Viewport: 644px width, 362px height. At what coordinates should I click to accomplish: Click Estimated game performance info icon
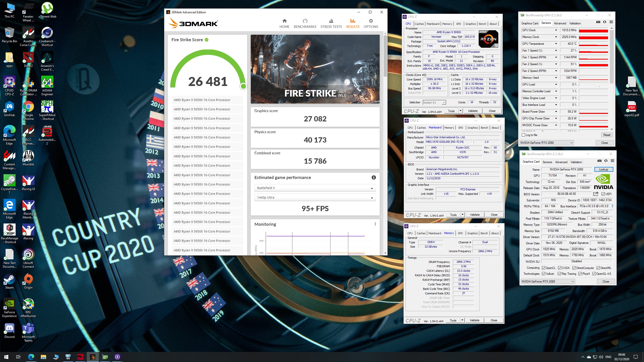374,177
